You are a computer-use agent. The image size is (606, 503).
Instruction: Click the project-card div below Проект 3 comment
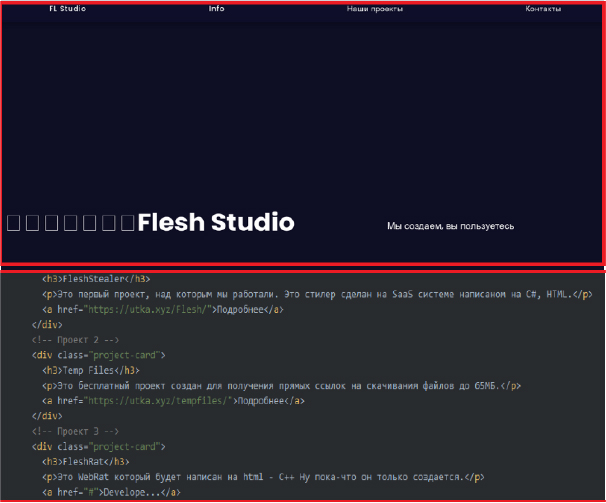pyautogui.click(x=99, y=447)
